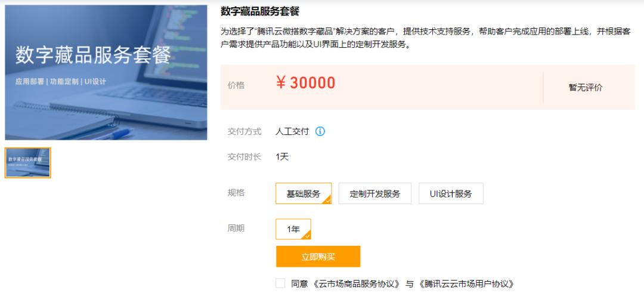This screenshot has width=644, height=302.
Task: Click the 同意 label next to the checkbox
Action: point(299,284)
